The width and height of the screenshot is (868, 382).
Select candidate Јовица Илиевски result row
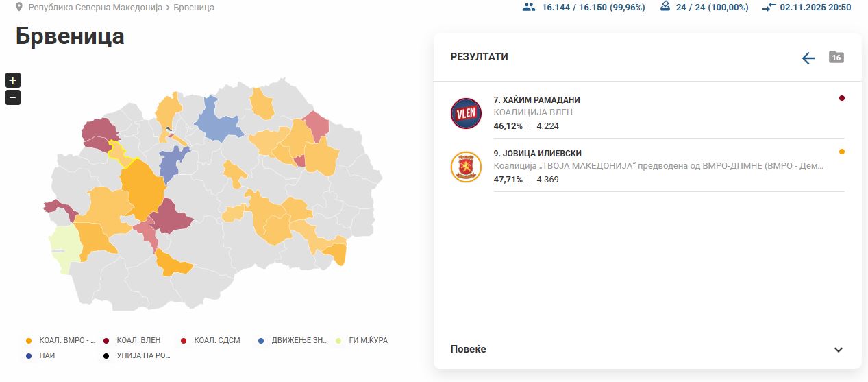pos(647,167)
